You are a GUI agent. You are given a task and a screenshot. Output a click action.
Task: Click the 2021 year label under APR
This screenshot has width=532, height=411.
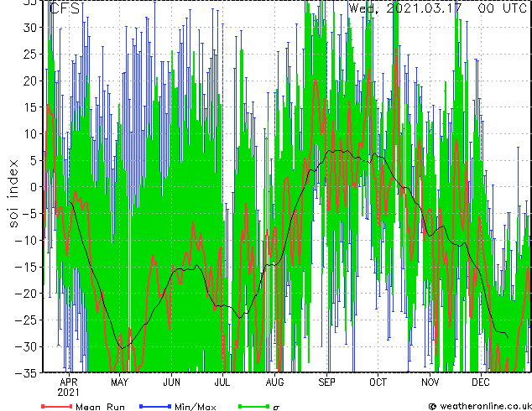tap(69, 393)
